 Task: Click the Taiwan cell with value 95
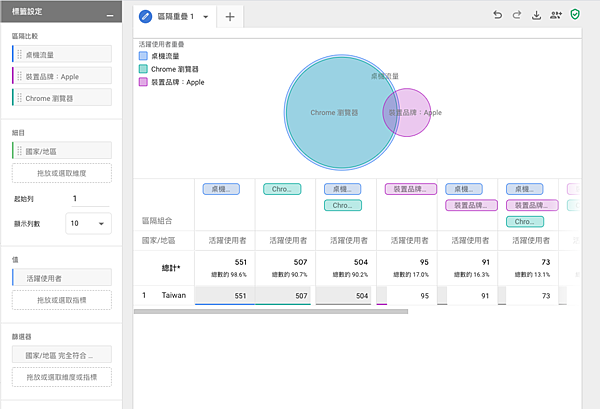tap(407, 295)
